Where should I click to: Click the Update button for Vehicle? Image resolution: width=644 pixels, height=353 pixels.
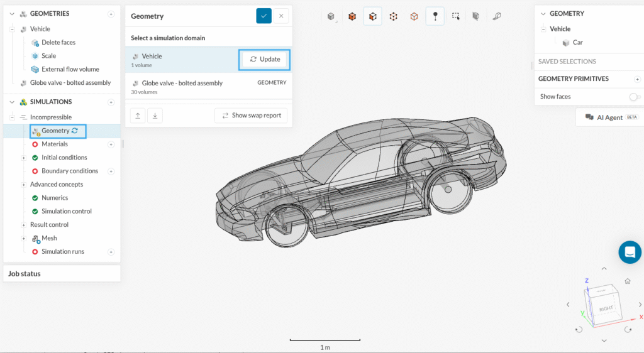click(x=265, y=59)
